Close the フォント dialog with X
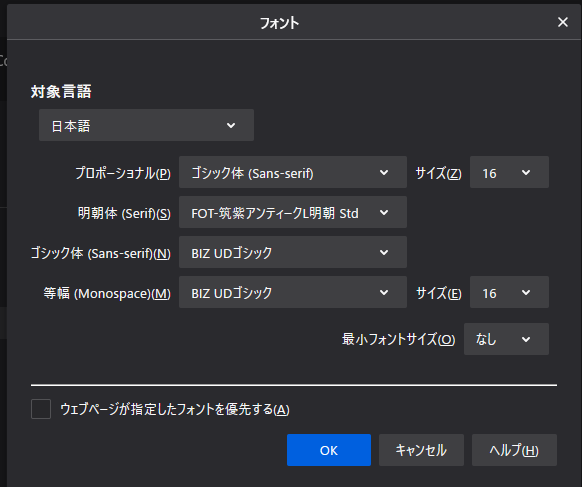 (563, 22)
